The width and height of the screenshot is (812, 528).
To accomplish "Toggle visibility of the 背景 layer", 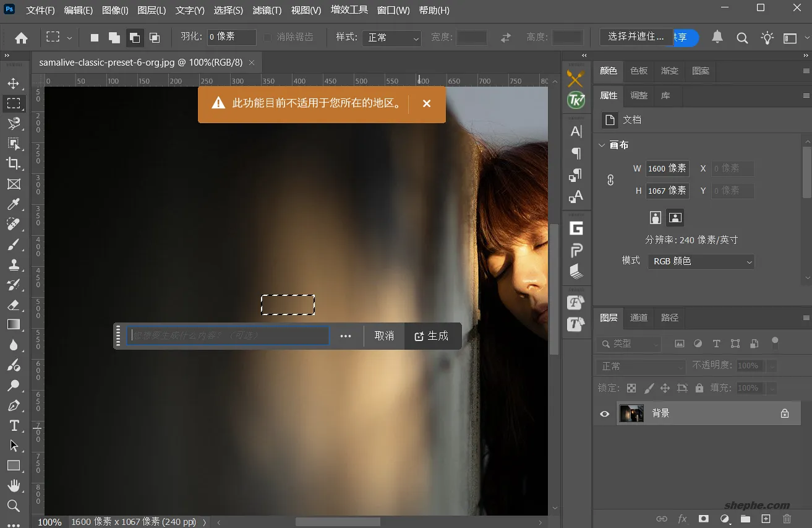I will (604, 413).
